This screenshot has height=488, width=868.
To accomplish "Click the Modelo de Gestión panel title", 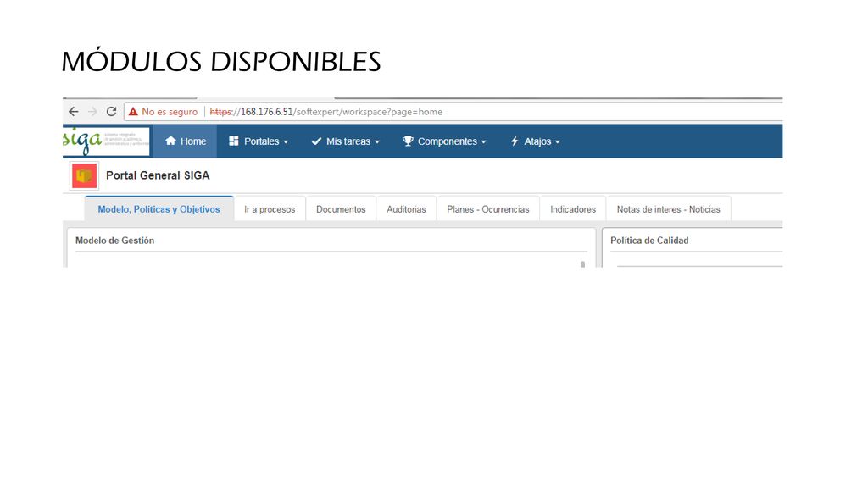I will click(114, 241).
